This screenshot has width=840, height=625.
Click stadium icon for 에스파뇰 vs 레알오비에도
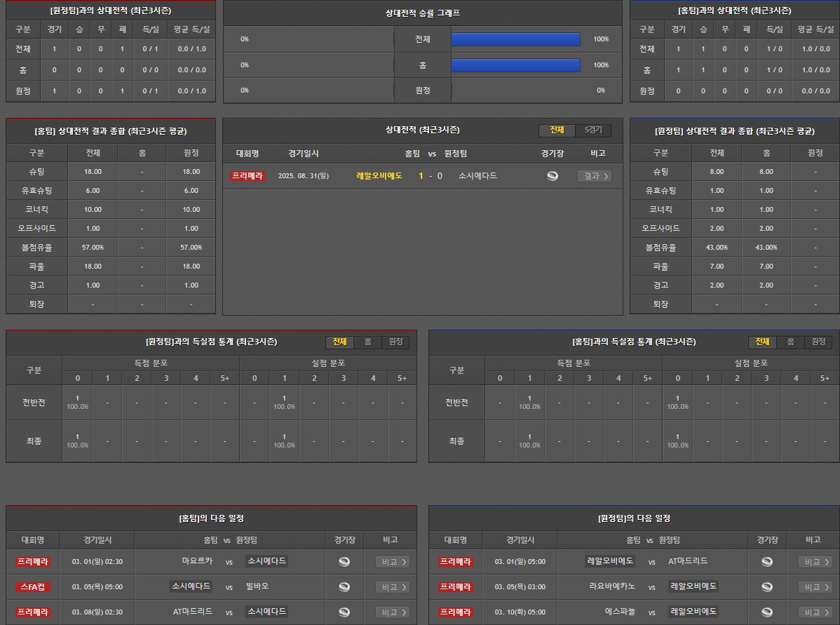point(767,612)
